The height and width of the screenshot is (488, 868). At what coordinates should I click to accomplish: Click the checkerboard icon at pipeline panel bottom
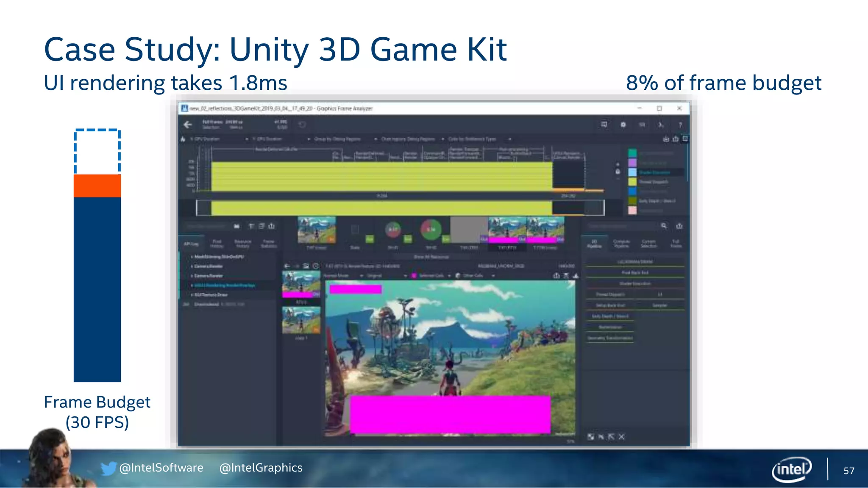pyautogui.click(x=591, y=437)
